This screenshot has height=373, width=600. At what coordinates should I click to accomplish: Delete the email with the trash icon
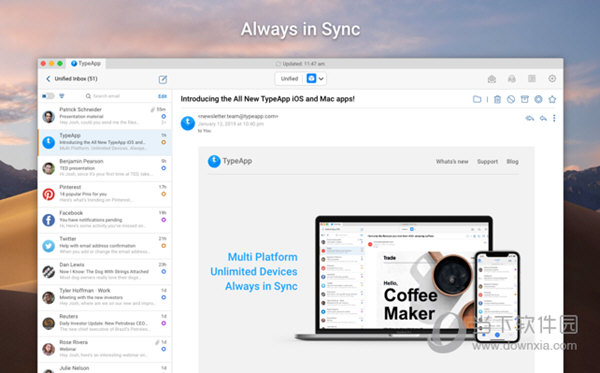click(x=497, y=99)
